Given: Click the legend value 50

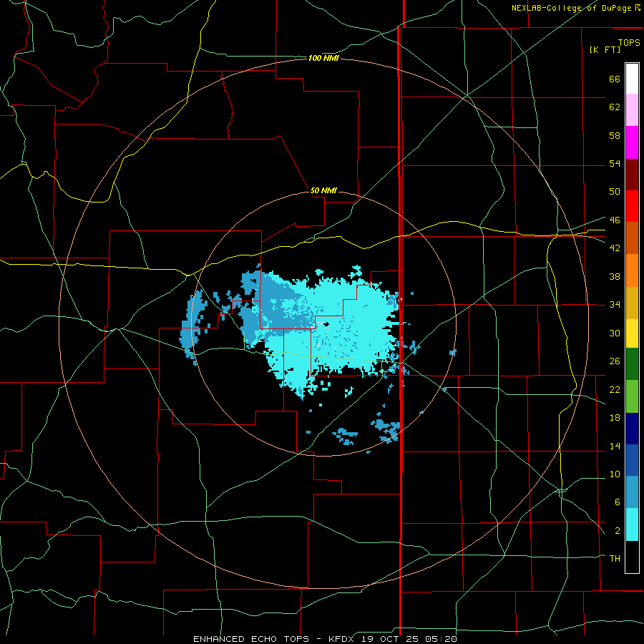Looking at the screenshot, I should coord(615,191).
